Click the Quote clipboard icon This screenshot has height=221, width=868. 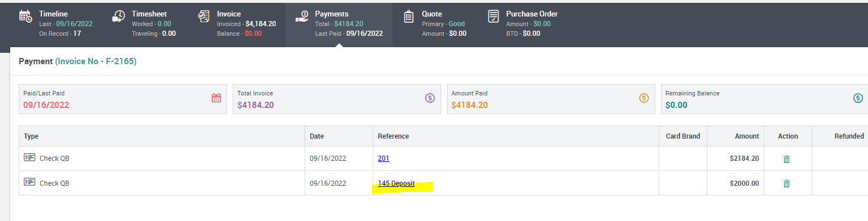pos(408,16)
